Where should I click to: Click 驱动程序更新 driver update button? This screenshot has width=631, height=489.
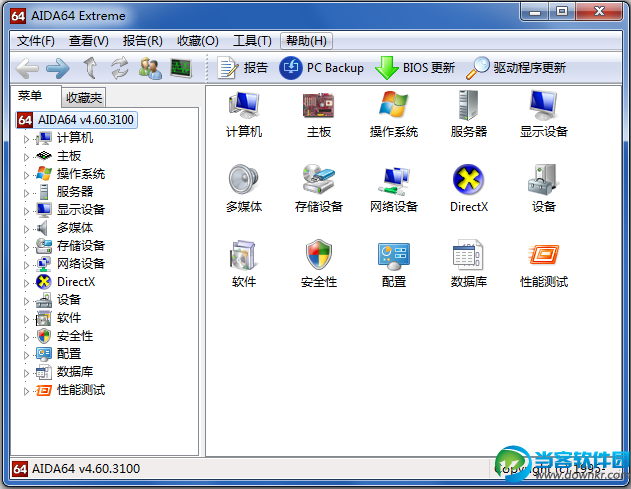[x=516, y=68]
